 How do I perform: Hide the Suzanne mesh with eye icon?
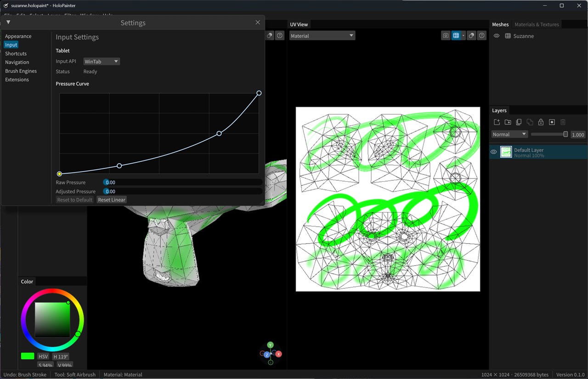click(x=497, y=36)
